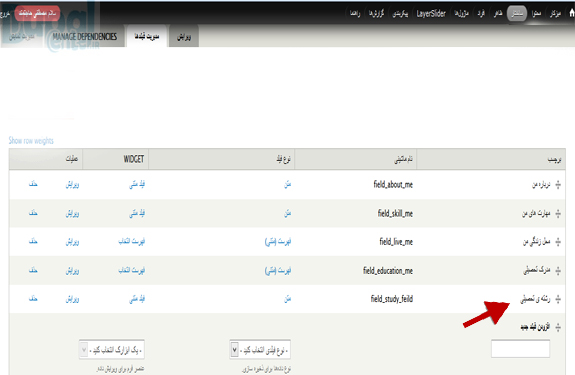Click drag handle of field_about_me row
The image size is (575, 375).
point(558,185)
